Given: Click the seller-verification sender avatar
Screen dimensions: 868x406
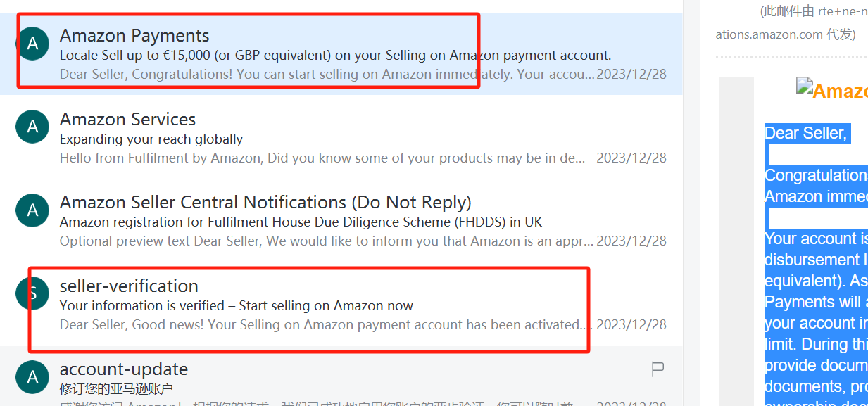Looking at the screenshot, I should 32,294.
